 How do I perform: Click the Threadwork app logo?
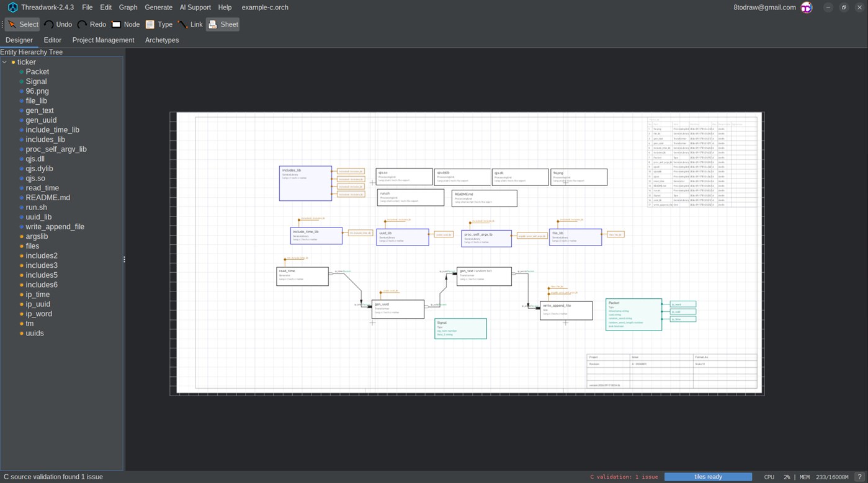[x=12, y=7]
